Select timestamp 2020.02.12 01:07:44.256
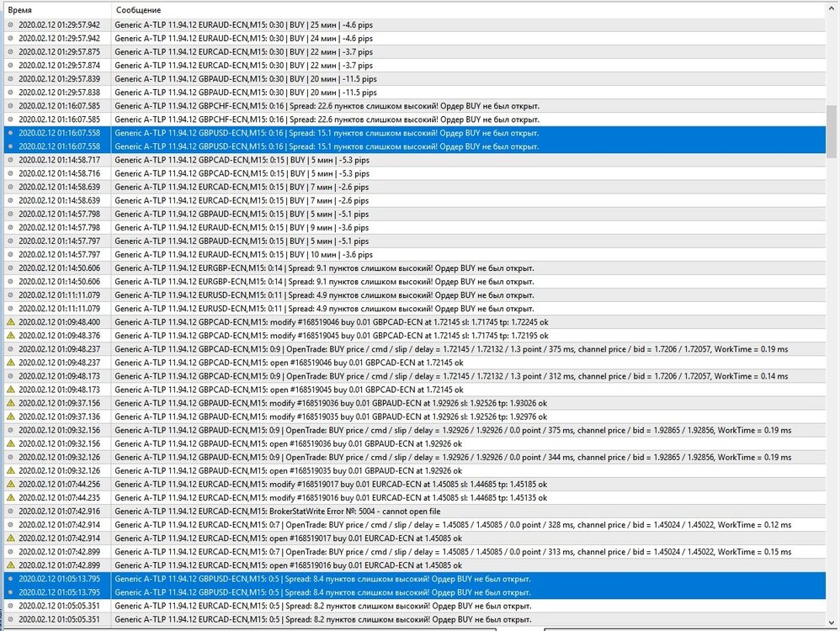 [x=59, y=484]
